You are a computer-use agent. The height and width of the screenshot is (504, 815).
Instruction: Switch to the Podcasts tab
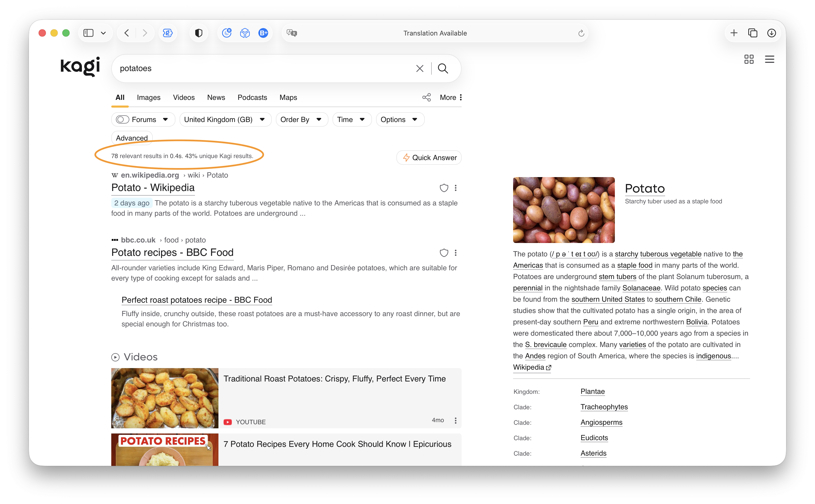click(x=252, y=97)
